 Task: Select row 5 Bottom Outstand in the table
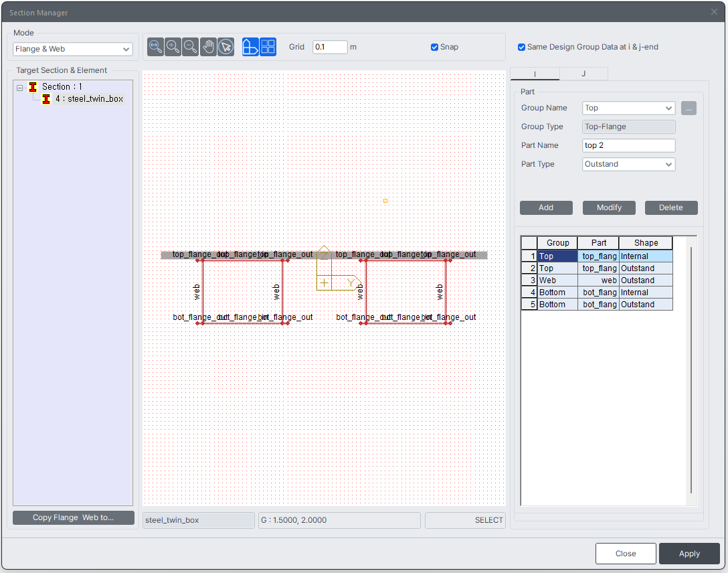pos(597,305)
